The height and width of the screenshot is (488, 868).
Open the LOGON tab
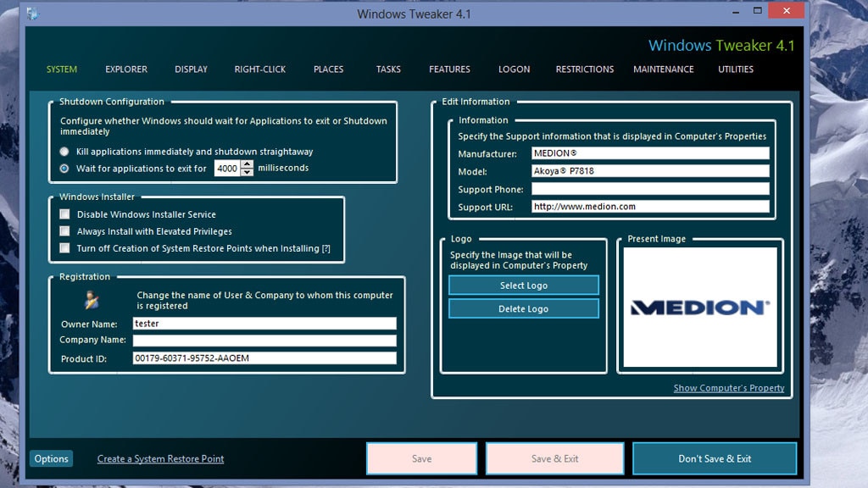(x=514, y=69)
